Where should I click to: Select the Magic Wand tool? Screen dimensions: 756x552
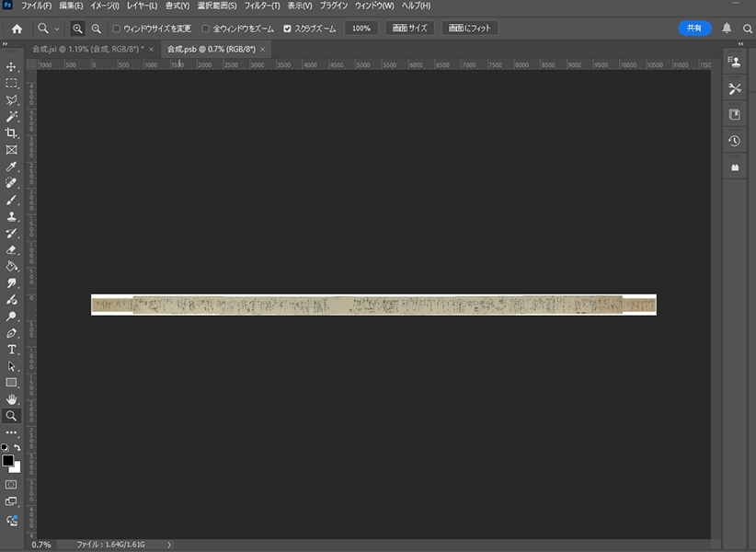pyautogui.click(x=12, y=117)
